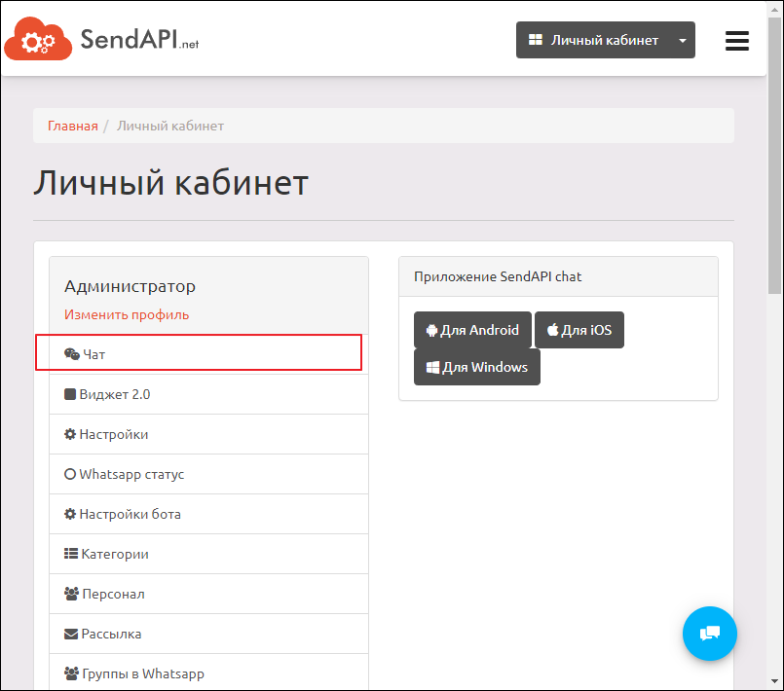Expand the Личный кабинет dropdown arrow
Screen dimensions: 784x691
coord(683,40)
